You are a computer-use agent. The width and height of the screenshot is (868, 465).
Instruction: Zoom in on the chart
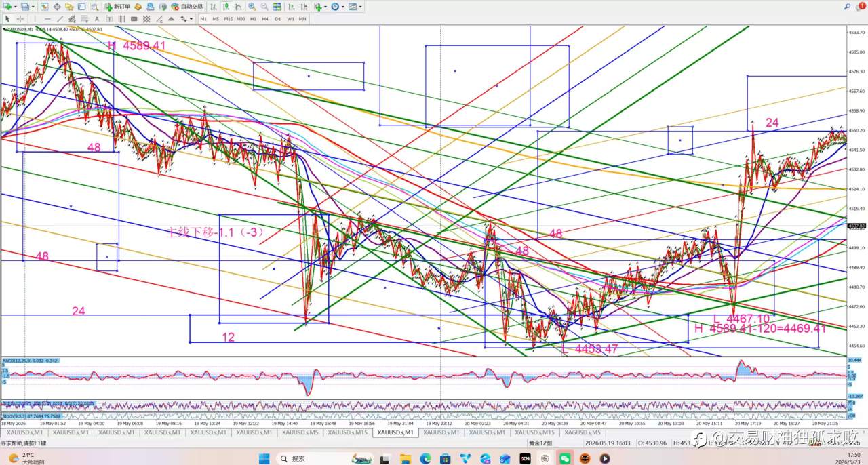[252, 7]
